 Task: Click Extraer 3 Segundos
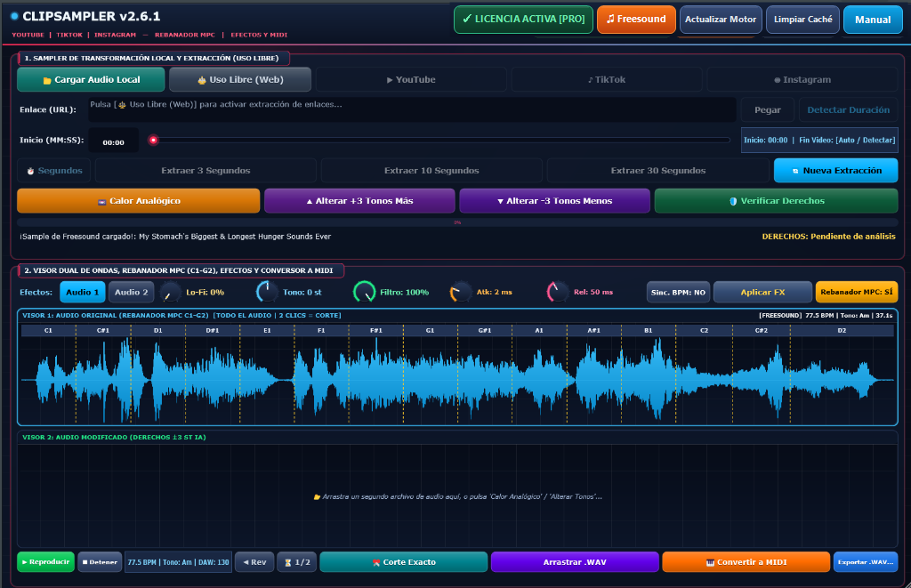(x=206, y=170)
